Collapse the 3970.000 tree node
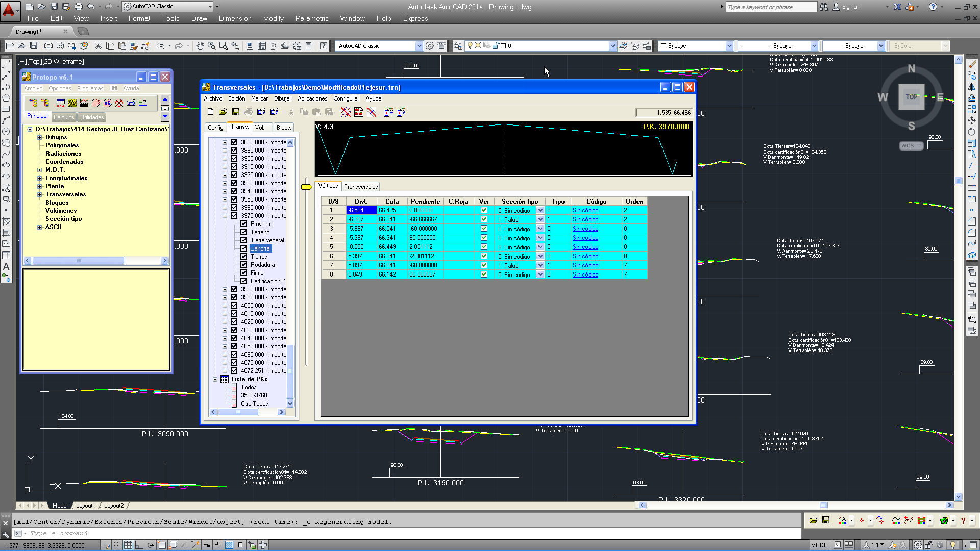980x551 pixels. (225, 216)
